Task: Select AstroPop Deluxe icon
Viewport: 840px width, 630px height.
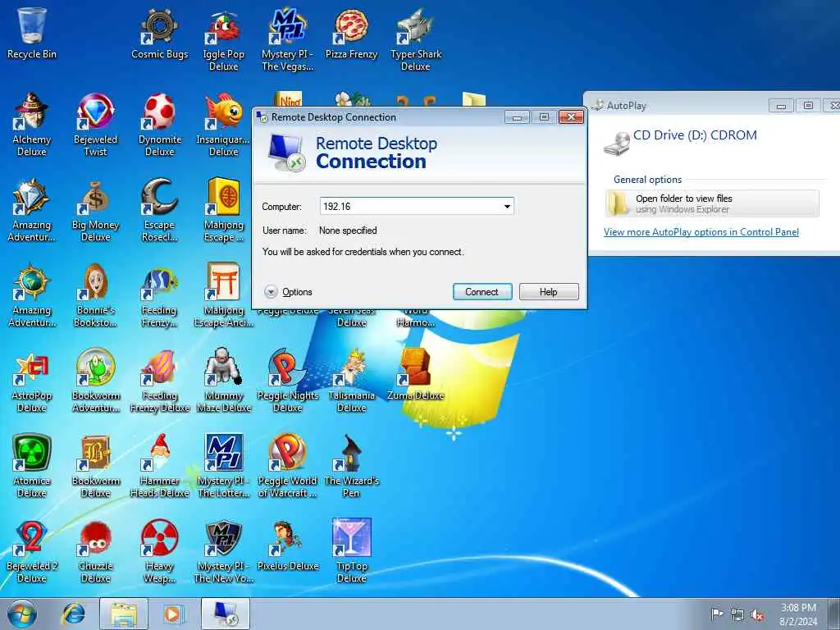Action: pyautogui.click(x=31, y=381)
